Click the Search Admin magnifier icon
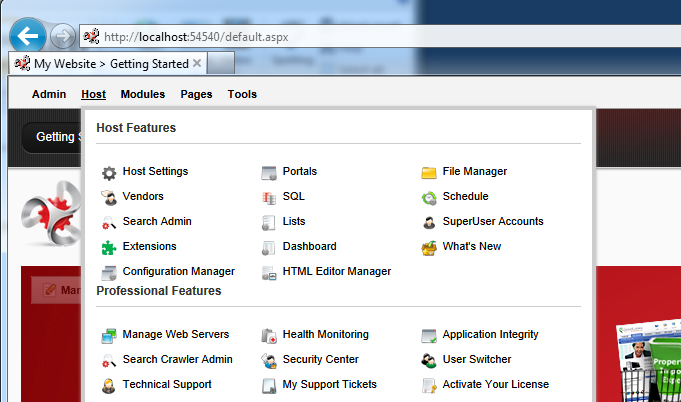 [x=109, y=223]
